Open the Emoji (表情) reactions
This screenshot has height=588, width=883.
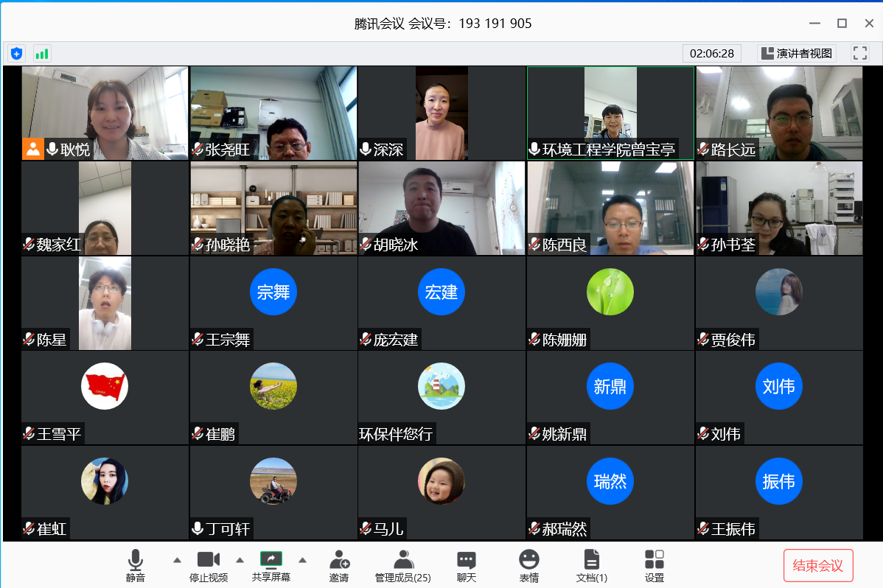[x=528, y=565]
